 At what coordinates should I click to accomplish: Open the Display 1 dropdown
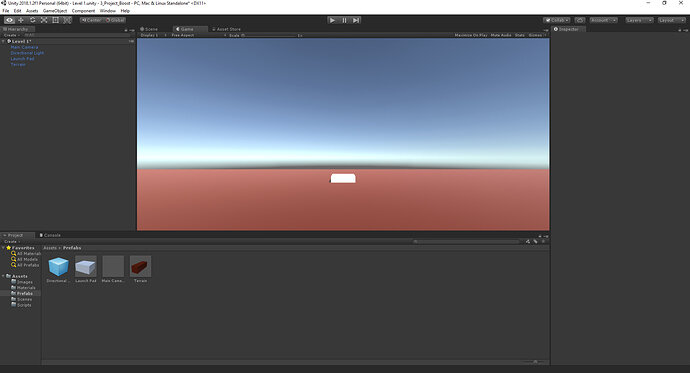pyautogui.click(x=153, y=35)
